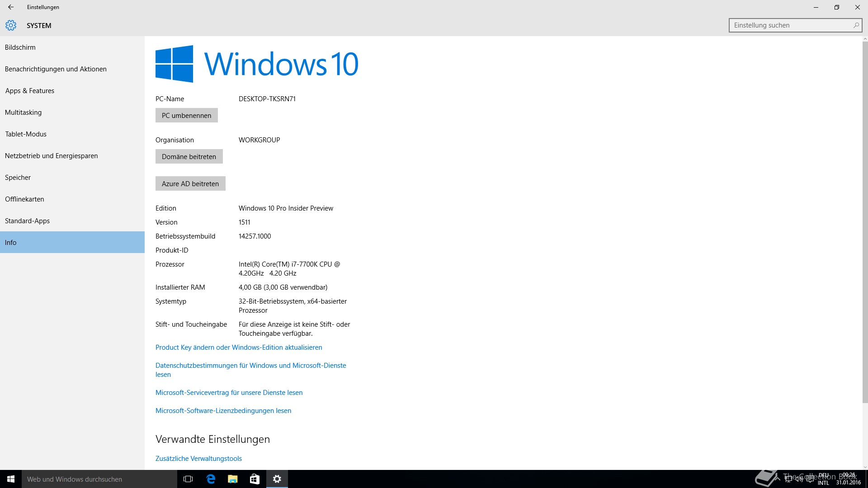
Task: Click the search magnifier icon
Action: point(856,25)
